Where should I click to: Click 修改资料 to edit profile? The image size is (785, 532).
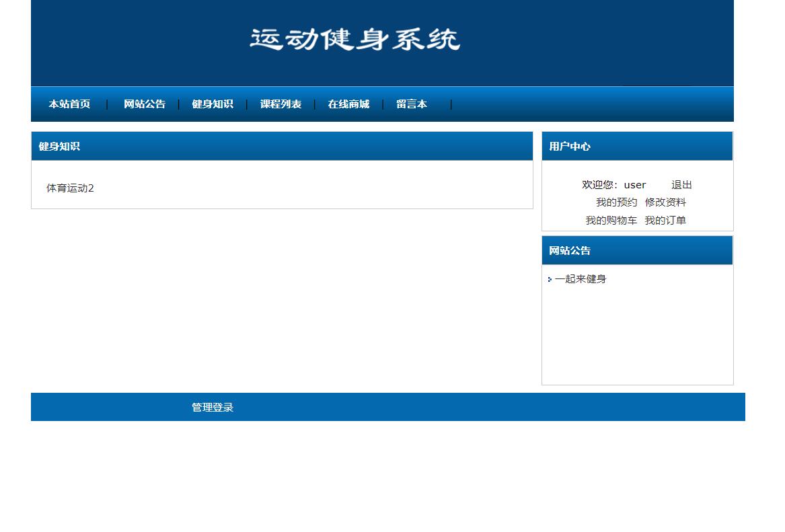[x=666, y=202]
